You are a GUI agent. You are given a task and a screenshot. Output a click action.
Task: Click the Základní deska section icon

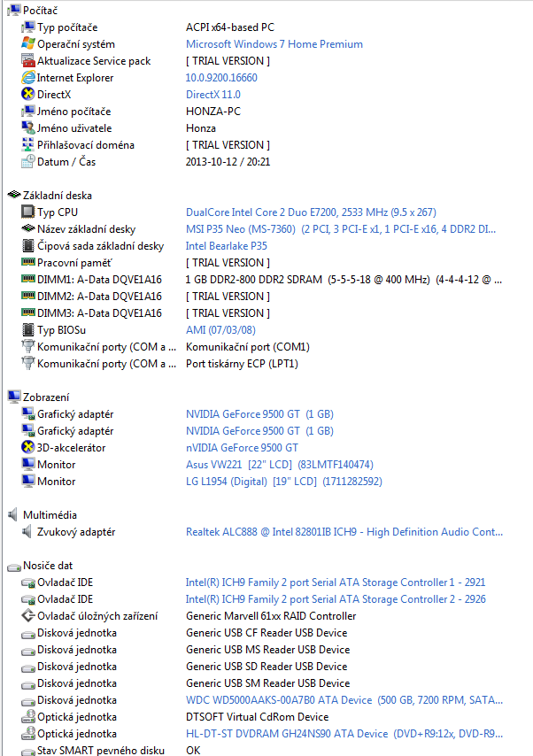click(x=14, y=195)
